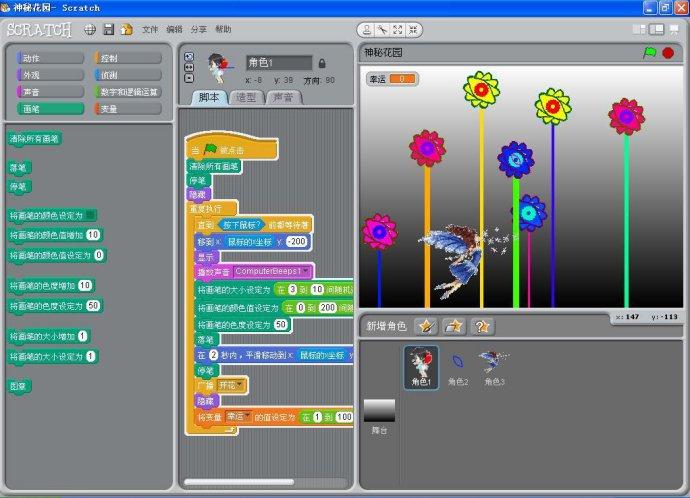This screenshot has width=690, height=498.
Task: Open the 编辑 menu
Action: click(174, 29)
